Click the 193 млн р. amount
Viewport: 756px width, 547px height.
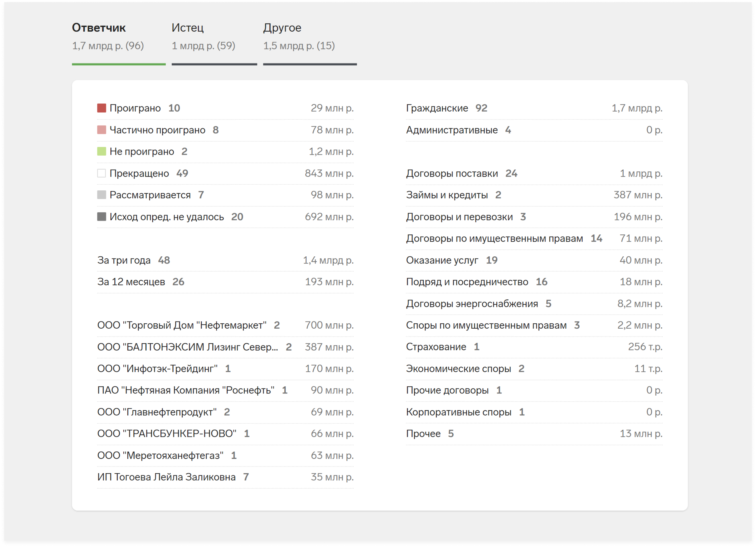tap(329, 282)
